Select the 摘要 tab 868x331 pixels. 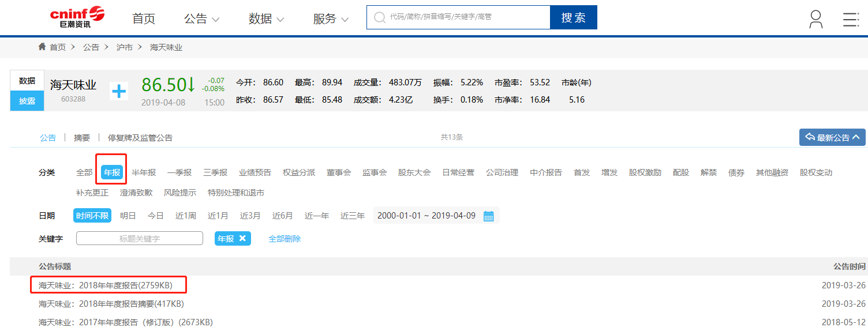pos(82,138)
